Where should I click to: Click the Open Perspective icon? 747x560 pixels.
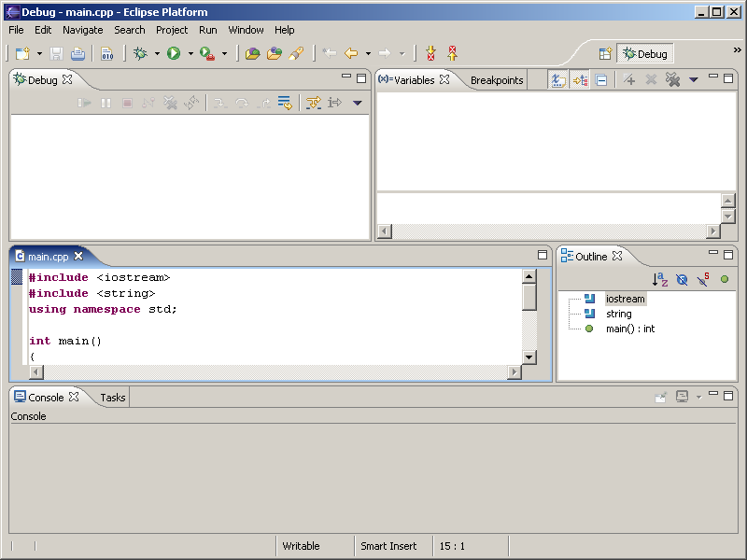coord(605,54)
